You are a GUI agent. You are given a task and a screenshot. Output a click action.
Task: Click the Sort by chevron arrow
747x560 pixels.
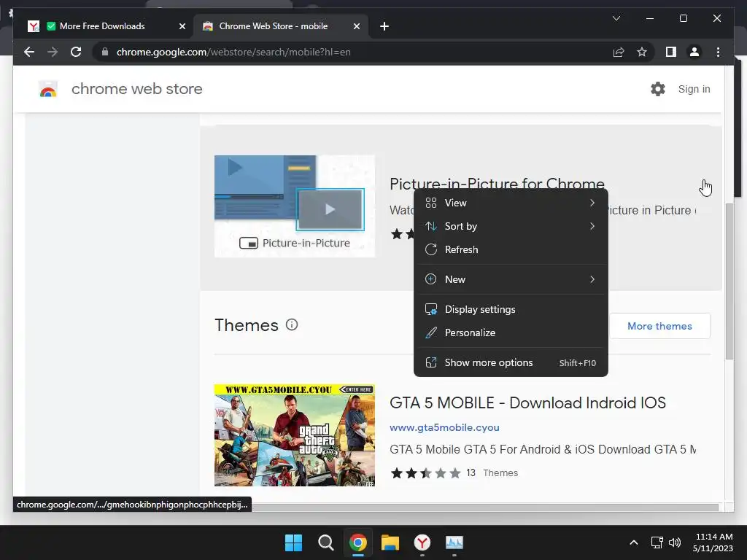click(592, 226)
